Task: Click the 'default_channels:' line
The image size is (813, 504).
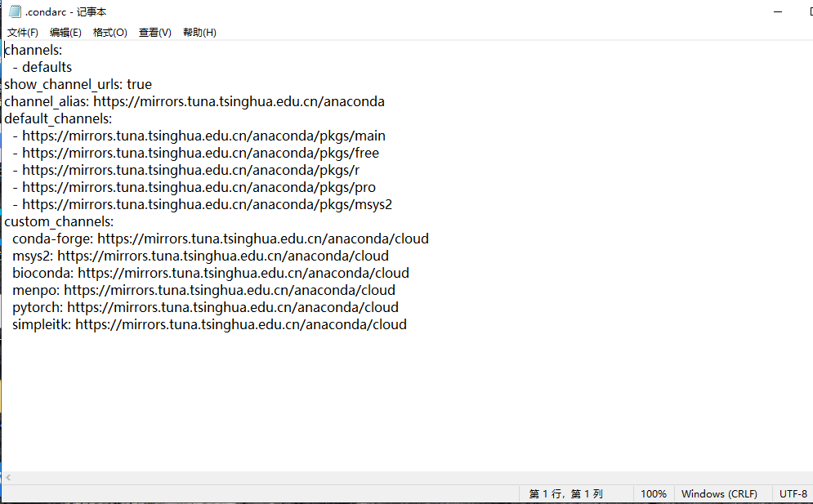Action: pos(58,118)
